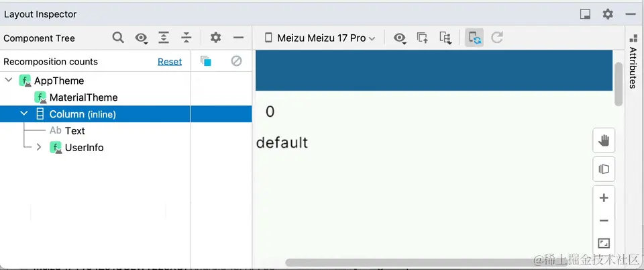Select the Pan hand tool
The width and height of the screenshot is (644, 270).
click(604, 140)
